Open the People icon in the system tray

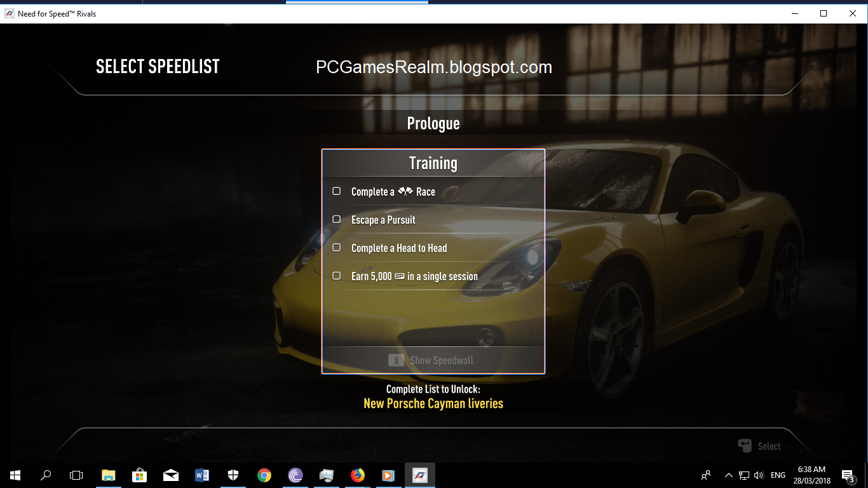pyautogui.click(x=706, y=475)
